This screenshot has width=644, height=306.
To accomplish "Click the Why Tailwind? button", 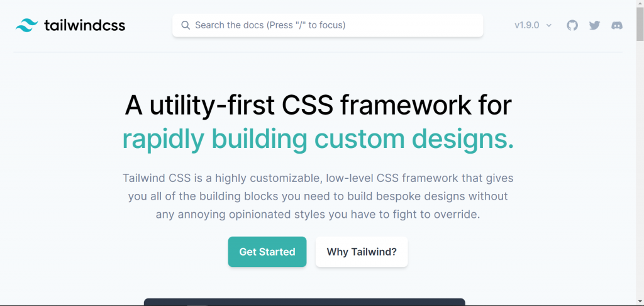I will (362, 252).
